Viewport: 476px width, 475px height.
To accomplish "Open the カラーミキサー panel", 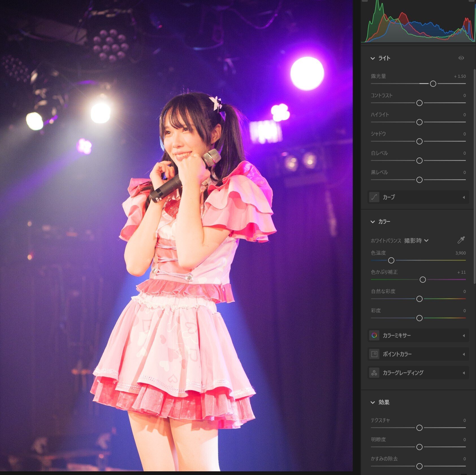I will click(418, 335).
